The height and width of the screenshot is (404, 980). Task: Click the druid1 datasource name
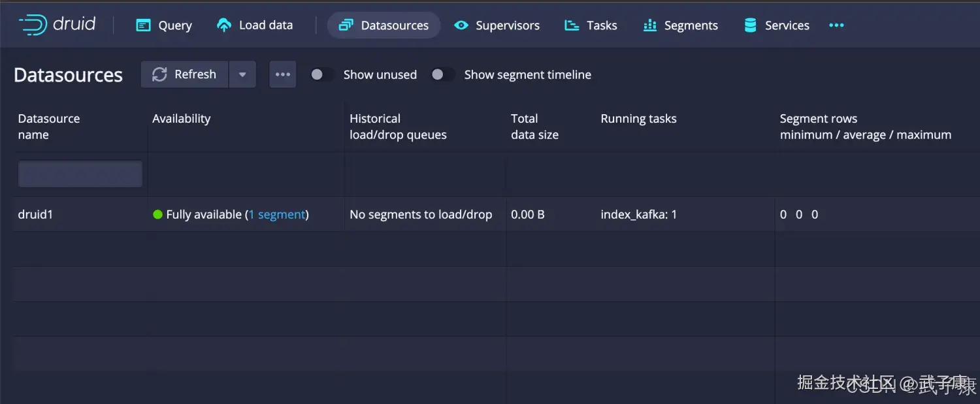pos(35,214)
